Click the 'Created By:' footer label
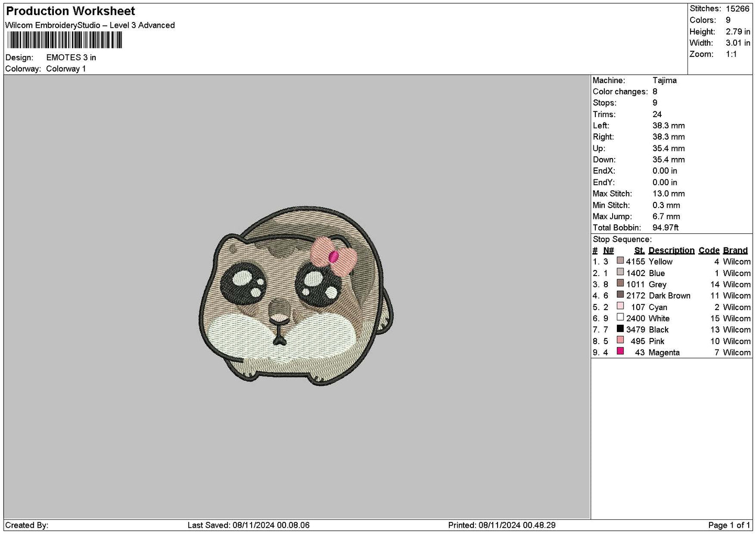The image size is (756, 534). click(x=27, y=525)
